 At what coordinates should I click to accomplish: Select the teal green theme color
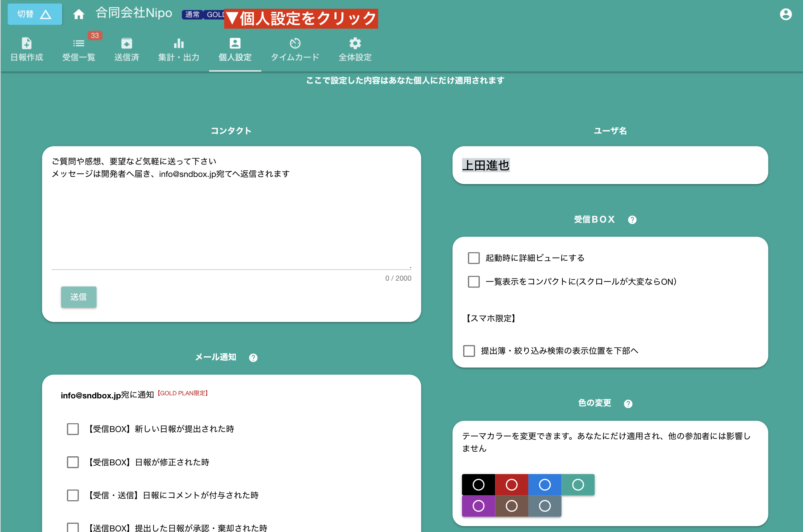[578, 485]
